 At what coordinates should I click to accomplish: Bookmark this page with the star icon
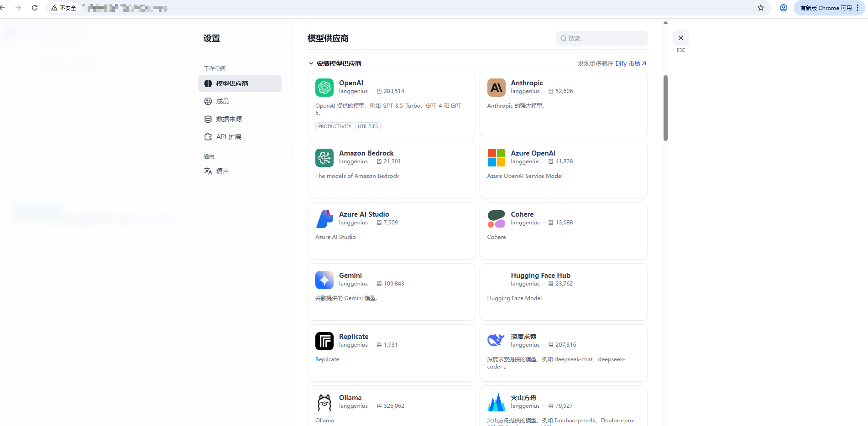(761, 8)
